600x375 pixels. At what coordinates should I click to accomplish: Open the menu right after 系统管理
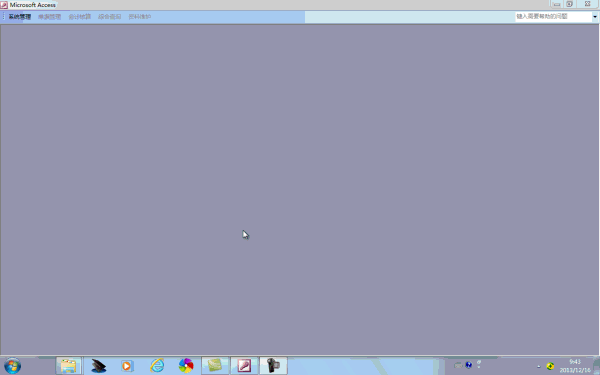pyautogui.click(x=49, y=17)
